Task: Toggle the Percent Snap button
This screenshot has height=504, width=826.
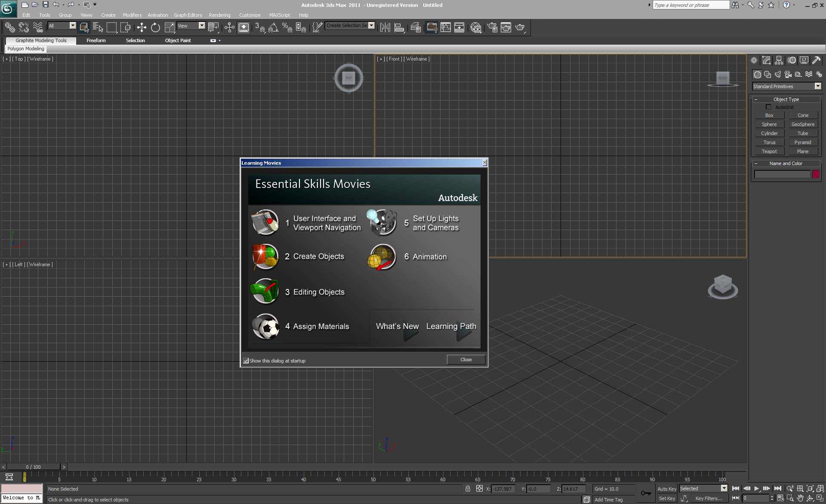Action: point(287,28)
